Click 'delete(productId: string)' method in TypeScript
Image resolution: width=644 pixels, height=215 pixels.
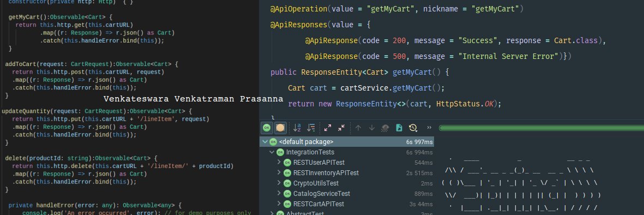pyautogui.click(x=50, y=158)
